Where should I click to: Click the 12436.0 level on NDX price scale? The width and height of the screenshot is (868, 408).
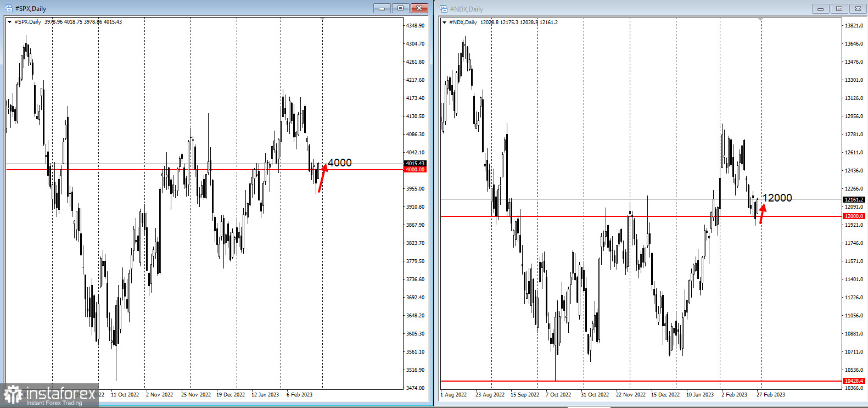click(x=854, y=171)
